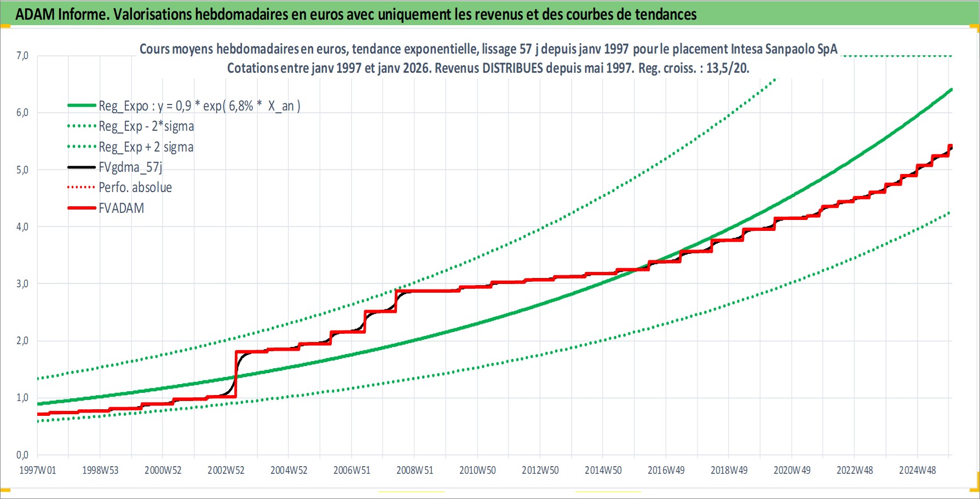980x499 pixels.
Task: Click the x-axis label "2004W52"
Action: point(289,470)
